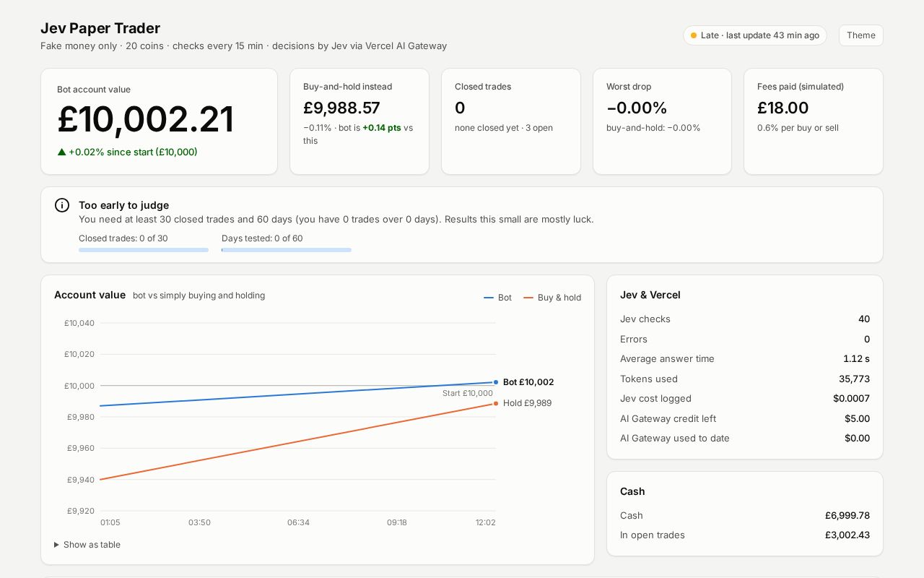Click the Bot legend entry in chart
The width and height of the screenshot is (924, 578).
pyautogui.click(x=497, y=298)
